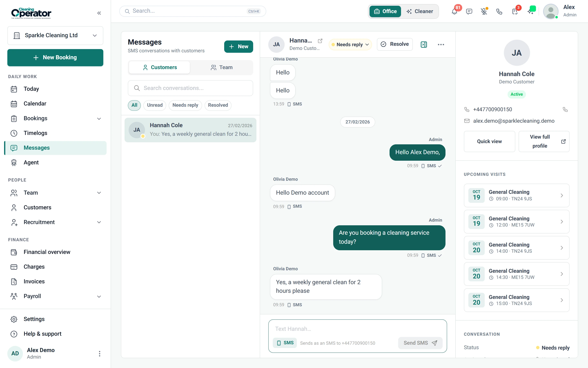The height and width of the screenshot is (368, 588).
Task: Select the All conversations filter
Action: coord(134,105)
